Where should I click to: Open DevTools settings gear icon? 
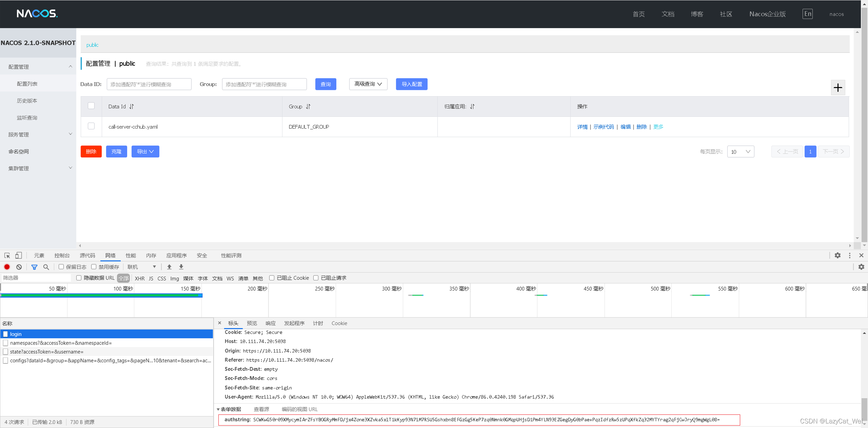coord(837,255)
